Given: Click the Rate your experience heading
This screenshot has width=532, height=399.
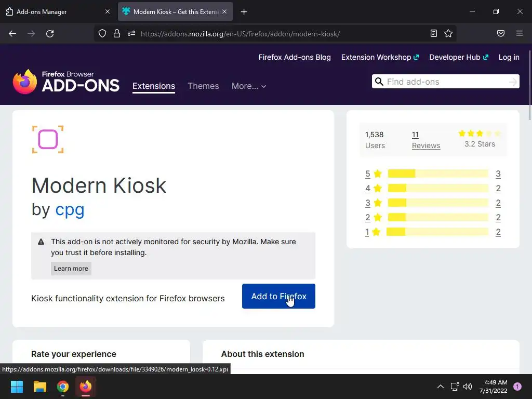Looking at the screenshot, I should 74,354.
